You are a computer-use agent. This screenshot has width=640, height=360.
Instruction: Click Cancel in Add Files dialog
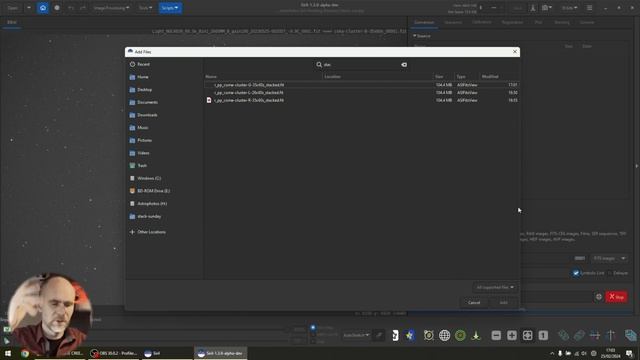pyautogui.click(x=474, y=302)
